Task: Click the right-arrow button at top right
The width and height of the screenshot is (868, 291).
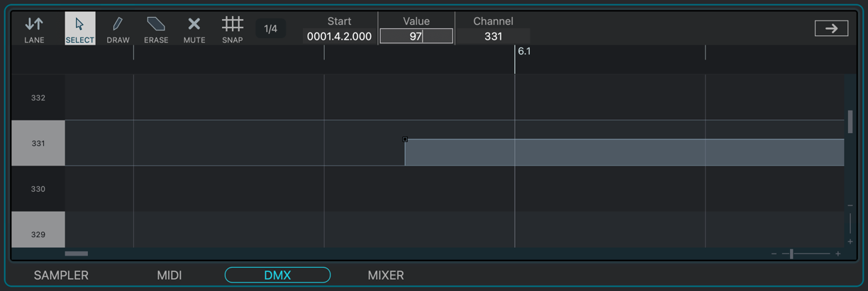Action: click(831, 28)
